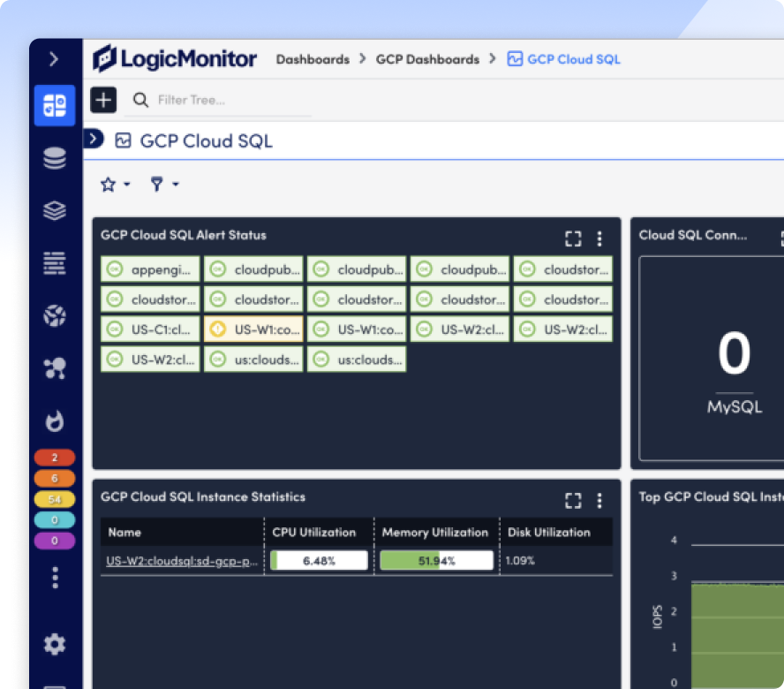Expand the dashboard tree panel arrow

[x=94, y=139]
